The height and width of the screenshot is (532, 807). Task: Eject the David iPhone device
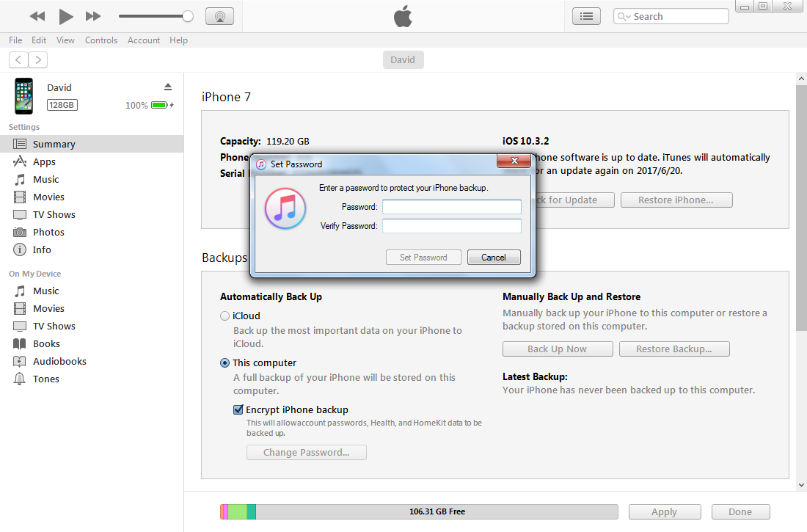coord(168,87)
